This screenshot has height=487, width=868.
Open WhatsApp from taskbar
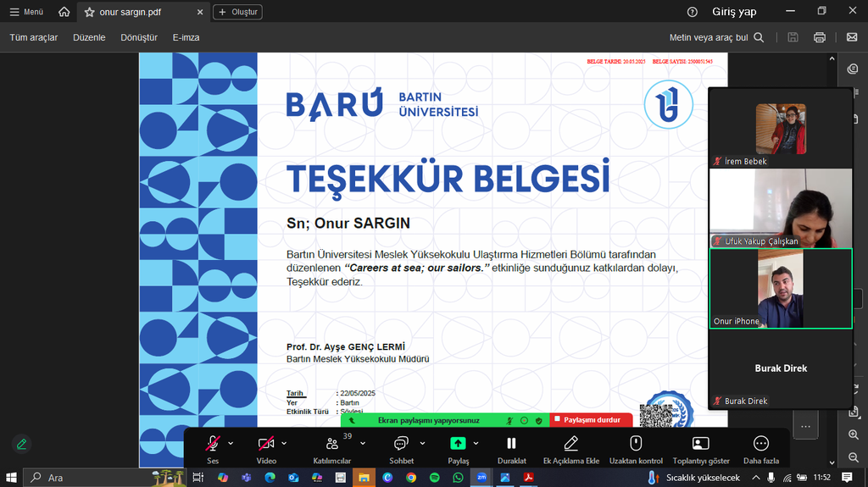tap(458, 477)
